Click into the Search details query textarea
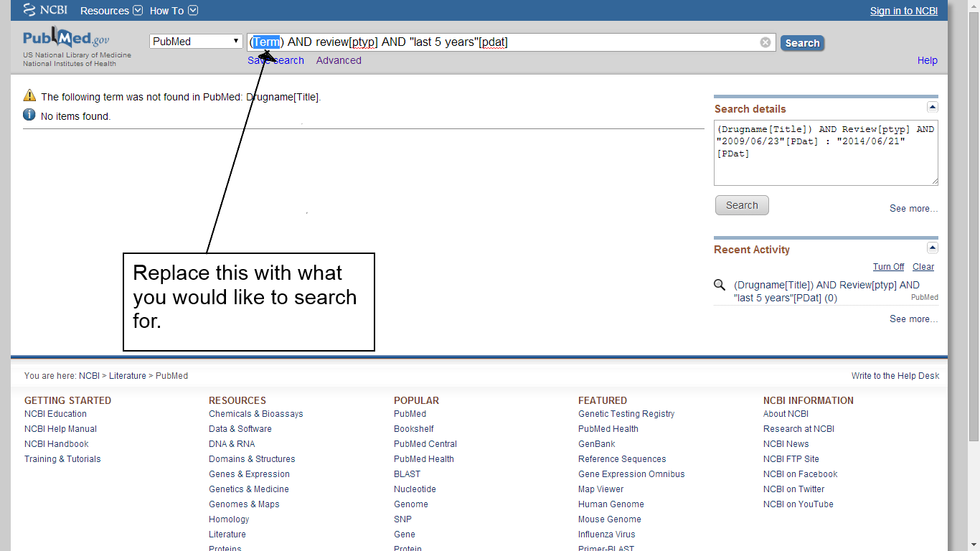This screenshot has height=551, width=980. [x=826, y=153]
